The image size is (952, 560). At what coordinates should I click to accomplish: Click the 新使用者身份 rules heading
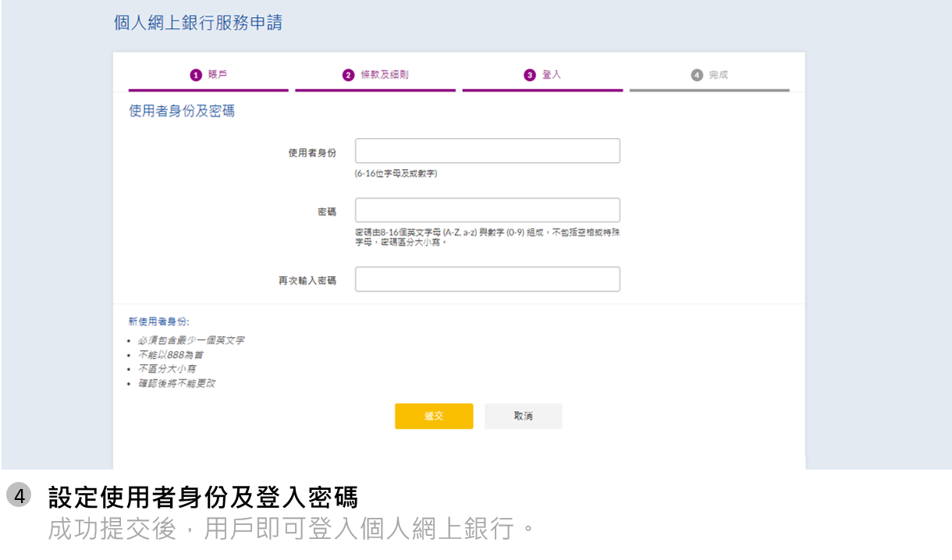coord(159,321)
